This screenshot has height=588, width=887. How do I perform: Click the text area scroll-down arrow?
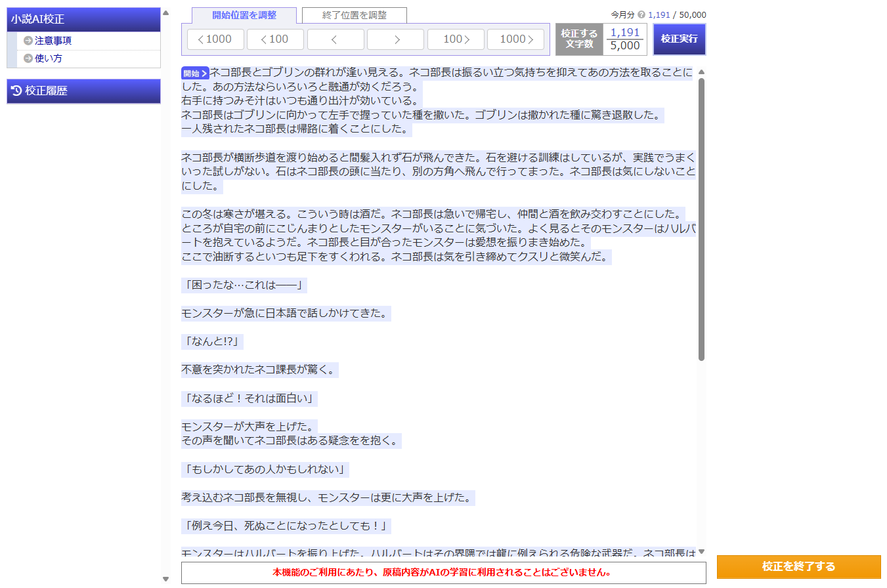coord(701,551)
